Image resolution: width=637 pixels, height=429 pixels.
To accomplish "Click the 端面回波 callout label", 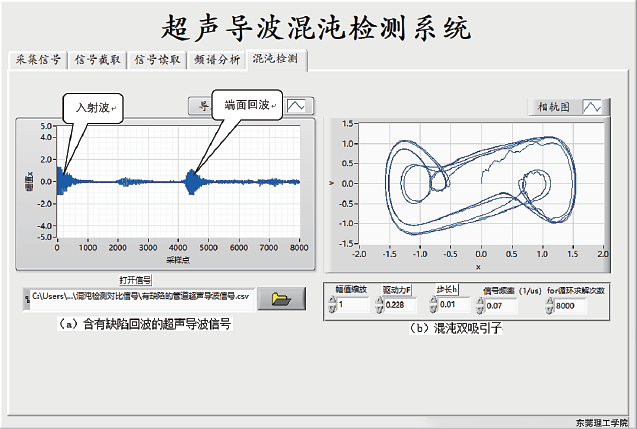I will [244, 105].
